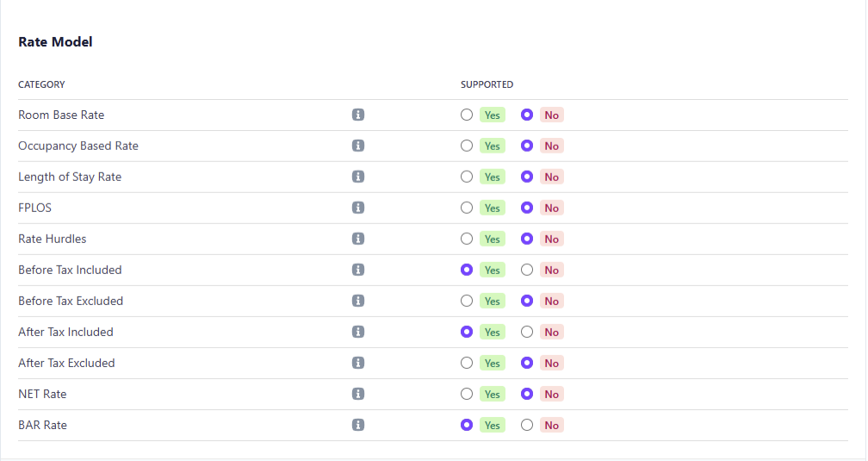
Task: Select Yes for Room Base Rate
Action: click(467, 115)
